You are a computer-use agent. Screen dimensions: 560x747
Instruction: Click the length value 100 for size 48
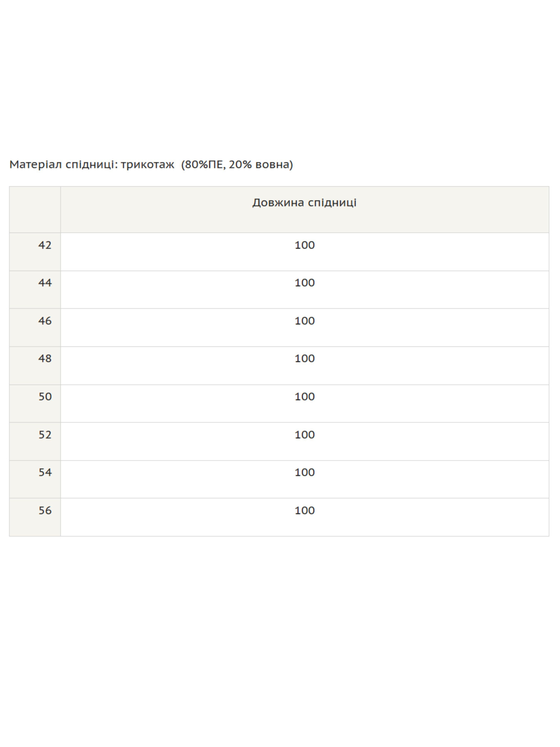304,359
